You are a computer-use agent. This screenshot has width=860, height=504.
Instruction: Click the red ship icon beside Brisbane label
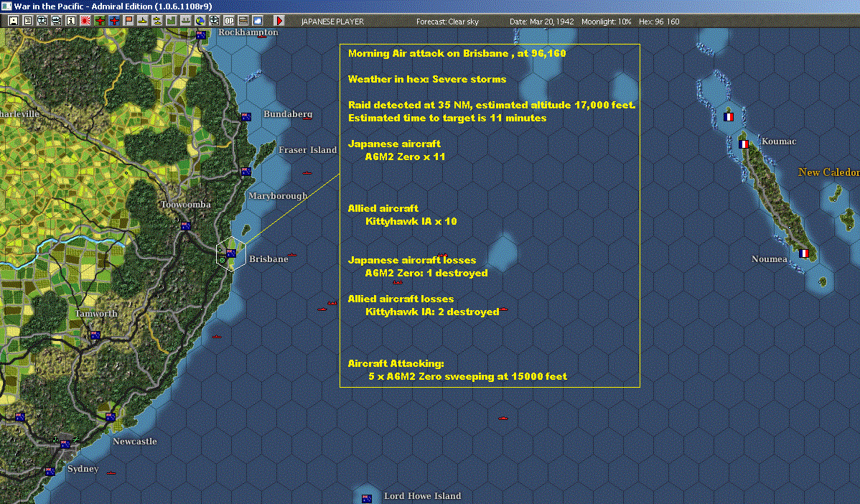pos(292,254)
